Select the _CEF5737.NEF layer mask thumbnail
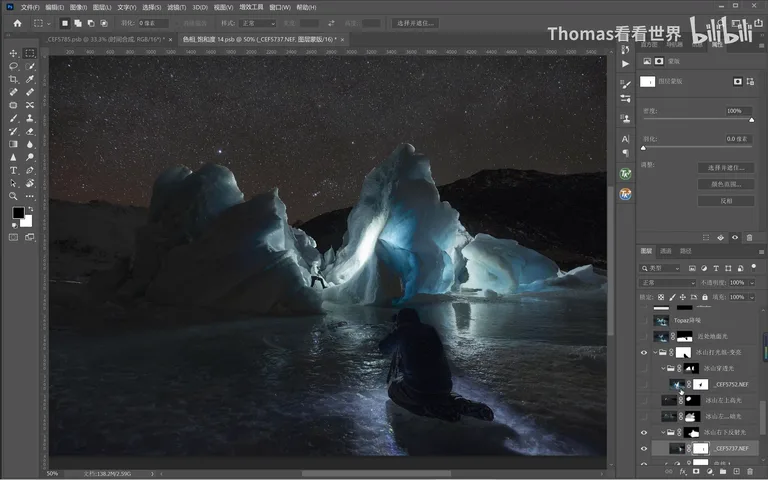 (700, 449)
